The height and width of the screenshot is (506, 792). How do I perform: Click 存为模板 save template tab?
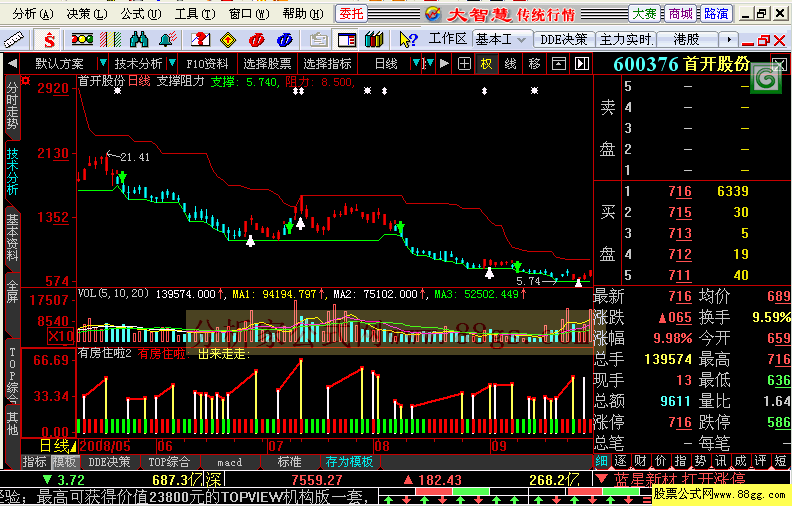coord(349,462)
